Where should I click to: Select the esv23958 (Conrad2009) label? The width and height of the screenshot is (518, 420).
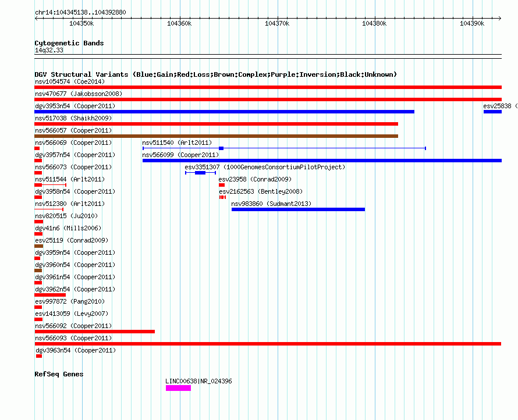tap(255, 179)
